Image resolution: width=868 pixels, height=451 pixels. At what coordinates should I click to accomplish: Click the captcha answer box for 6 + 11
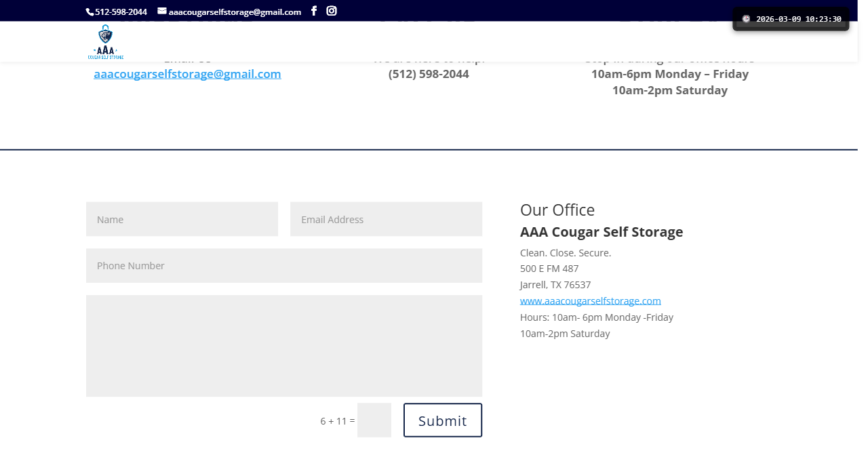coord(374,420)
